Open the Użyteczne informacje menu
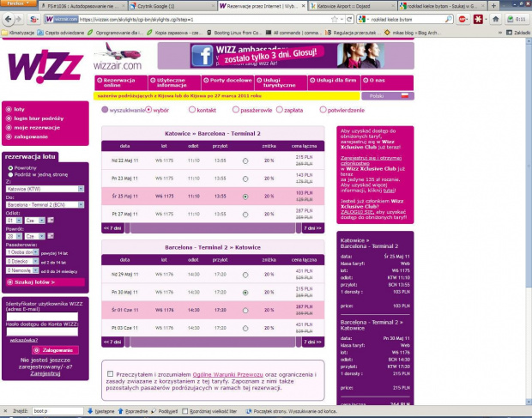 [174, 82]
